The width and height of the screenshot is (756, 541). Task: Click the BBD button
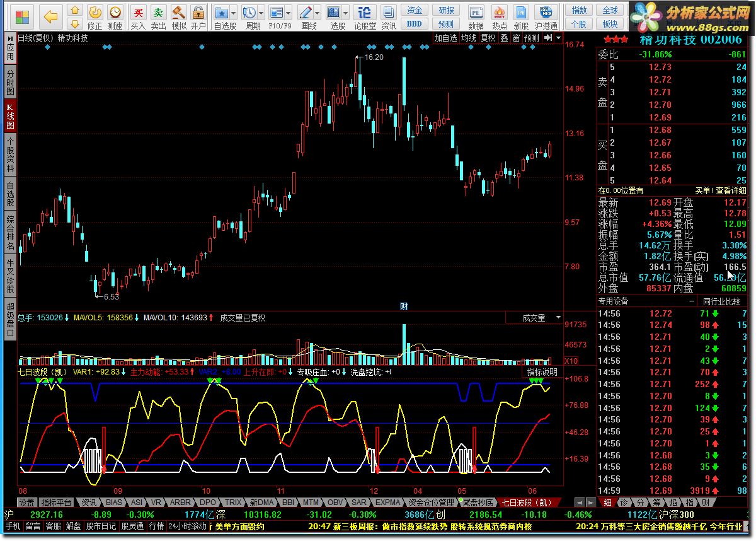415,24
